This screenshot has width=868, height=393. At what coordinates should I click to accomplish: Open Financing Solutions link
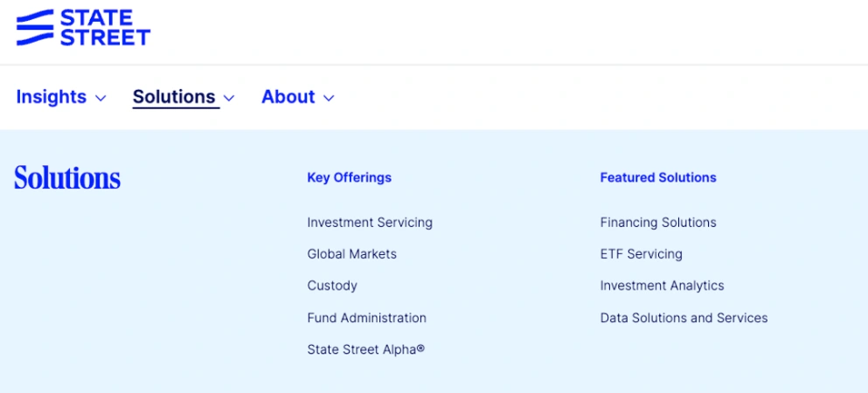point(658,222)
